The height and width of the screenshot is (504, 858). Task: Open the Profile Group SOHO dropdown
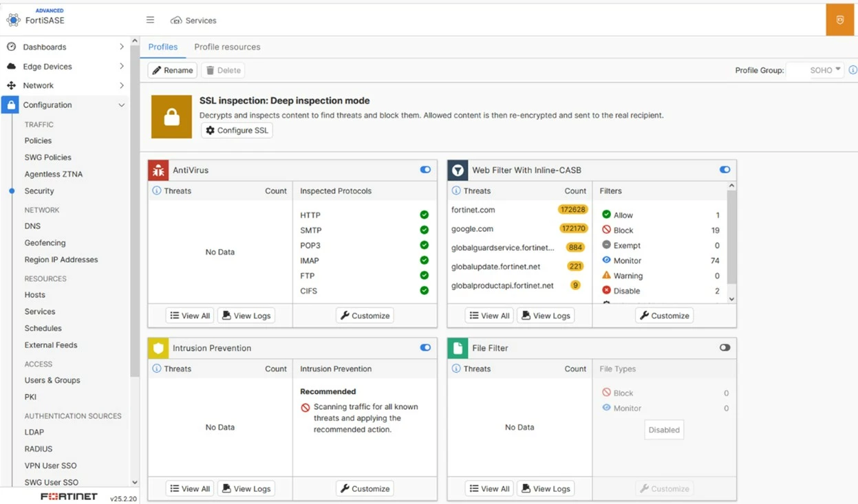[815, 70]
